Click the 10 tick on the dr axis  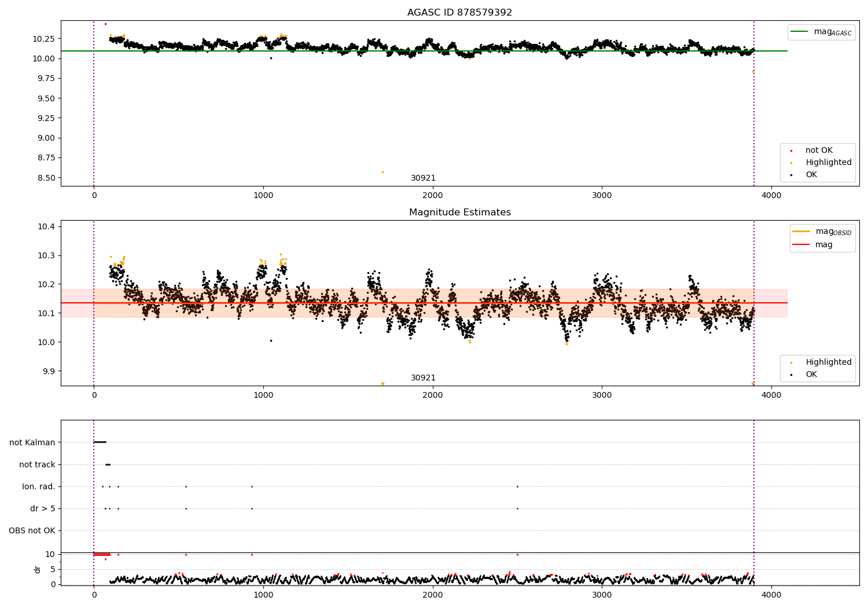[50, 554]
